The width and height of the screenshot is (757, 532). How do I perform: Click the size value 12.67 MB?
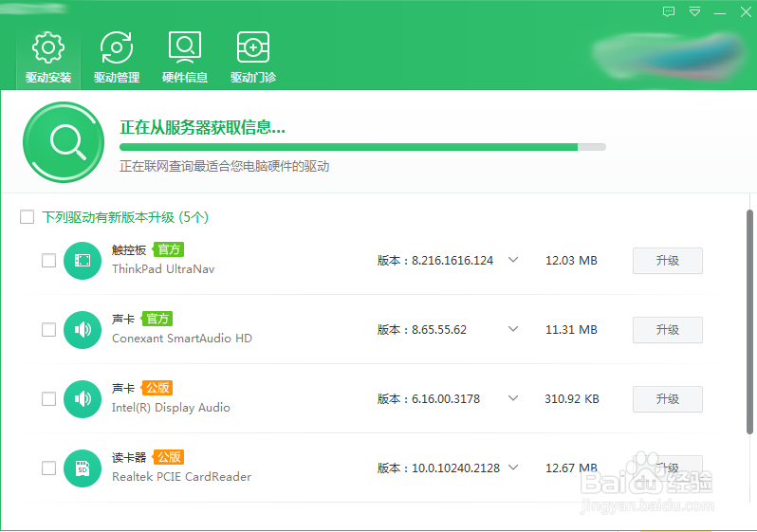pyautogui.click(x=572, y=468)
